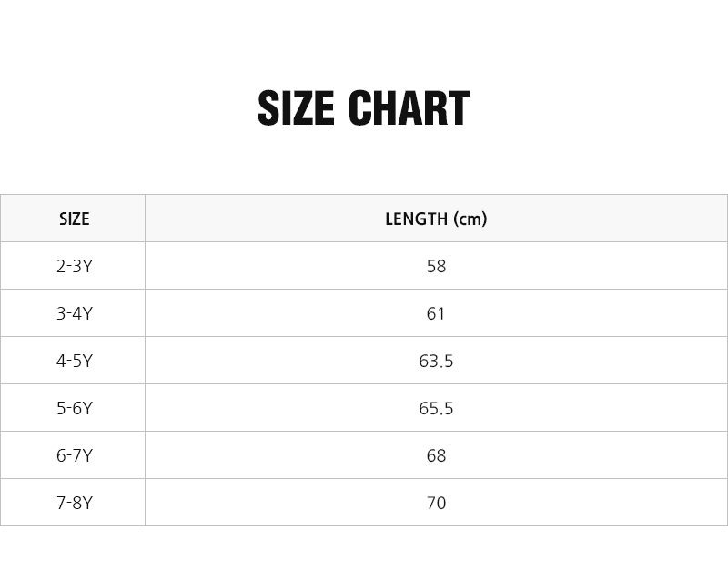
Task: Select the 6-7Y size cell
Action: (x=74, y=456)
